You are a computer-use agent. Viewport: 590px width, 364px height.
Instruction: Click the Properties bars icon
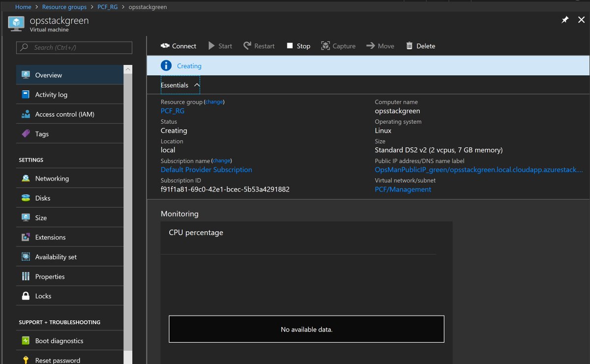coord(26,277)
